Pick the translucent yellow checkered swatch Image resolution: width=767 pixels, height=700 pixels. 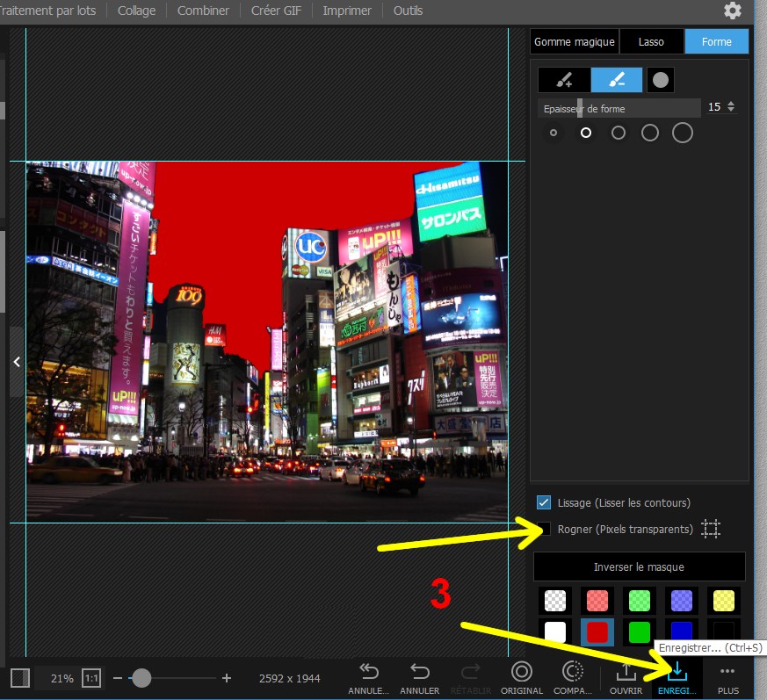723,601
